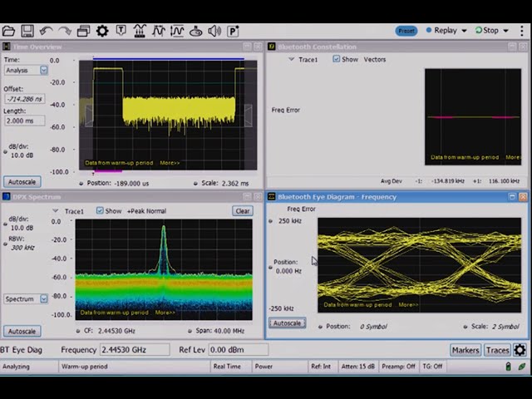Click the Displays windows icon in toolbar
This screenshot has height=399, width=532.
[x=83, y=31]
